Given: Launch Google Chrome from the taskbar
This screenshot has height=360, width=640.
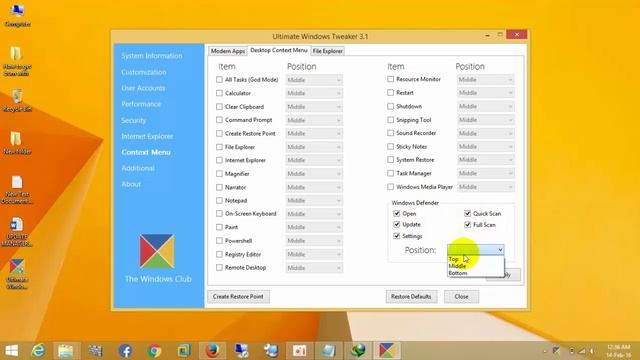Looking at the screenshot, I should [154, 350].
